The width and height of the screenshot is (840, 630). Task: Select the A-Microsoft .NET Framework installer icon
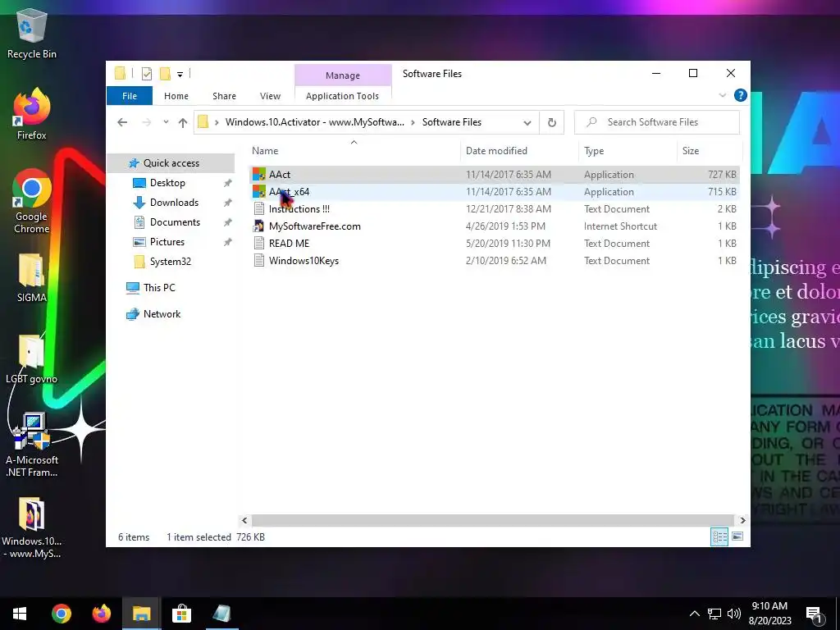[31, 445]
